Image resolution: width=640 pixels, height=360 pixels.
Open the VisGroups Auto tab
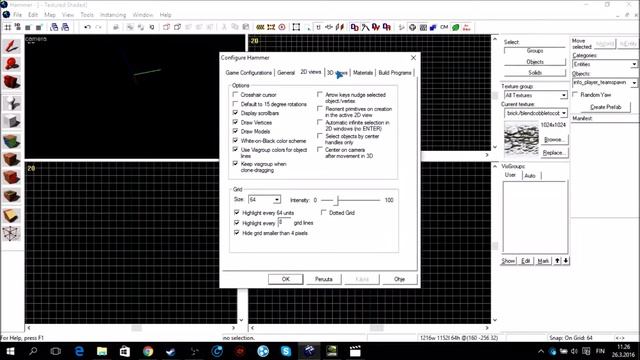pos(530,176)
